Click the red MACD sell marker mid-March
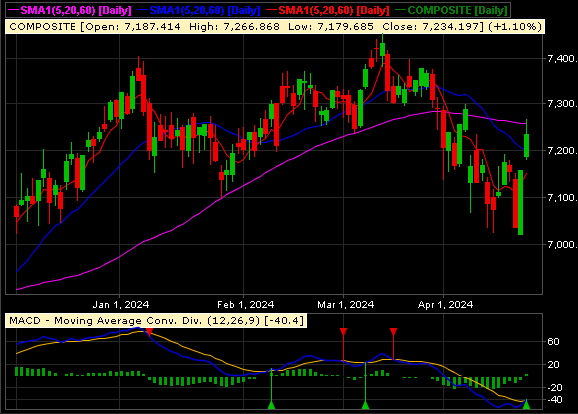 [x=393, y=332]
